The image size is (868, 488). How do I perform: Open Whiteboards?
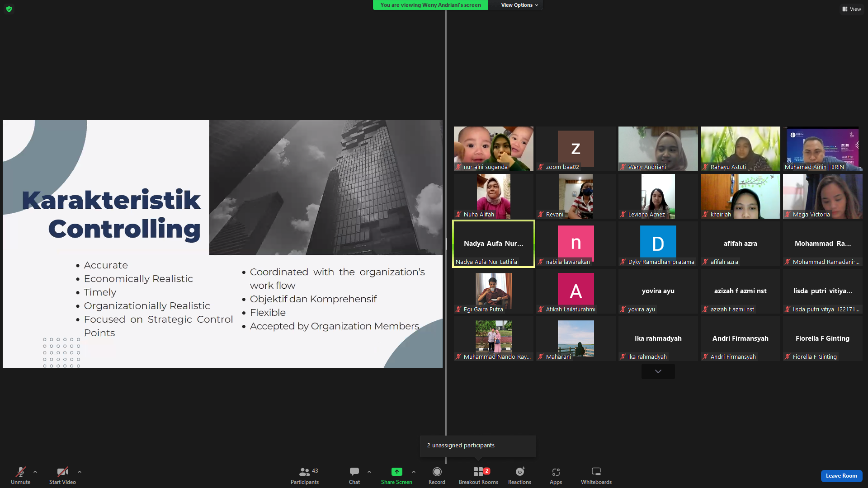point(596,476)
